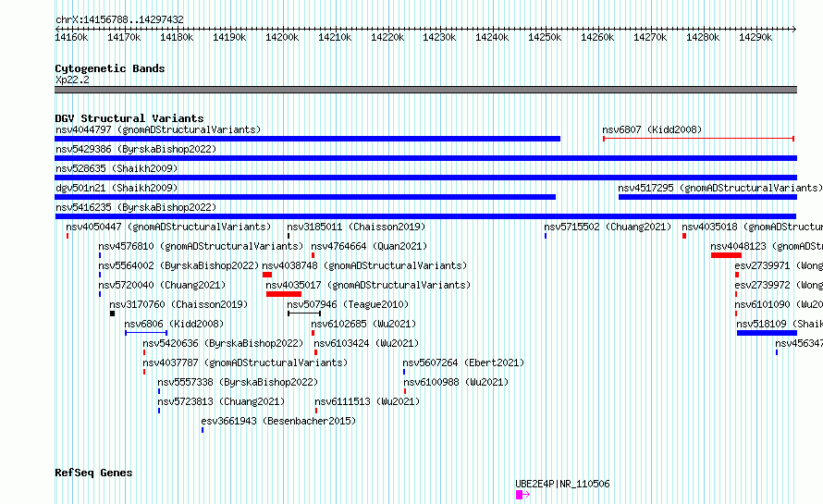Image resolution: width=823 pixels, height=504 pixels.
Task: Open the dgv501n21 (Shaikh2009) variant
Action: [x=117, y=188]
